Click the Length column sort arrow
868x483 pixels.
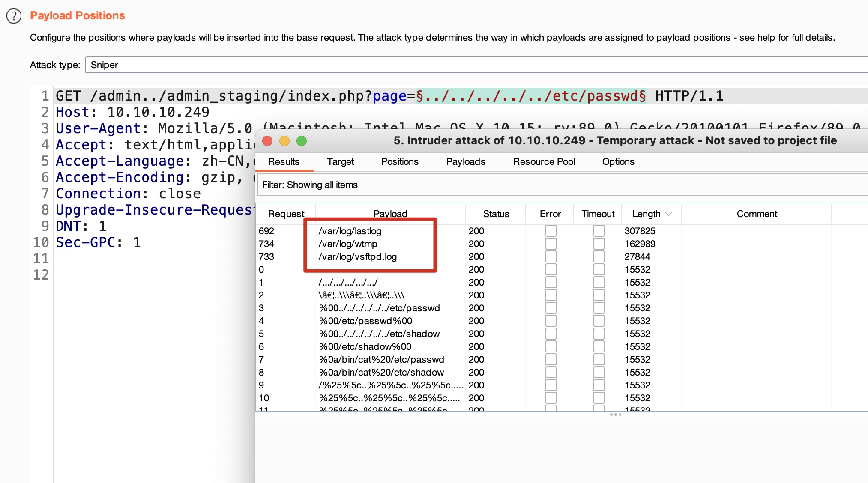[669, 214]
